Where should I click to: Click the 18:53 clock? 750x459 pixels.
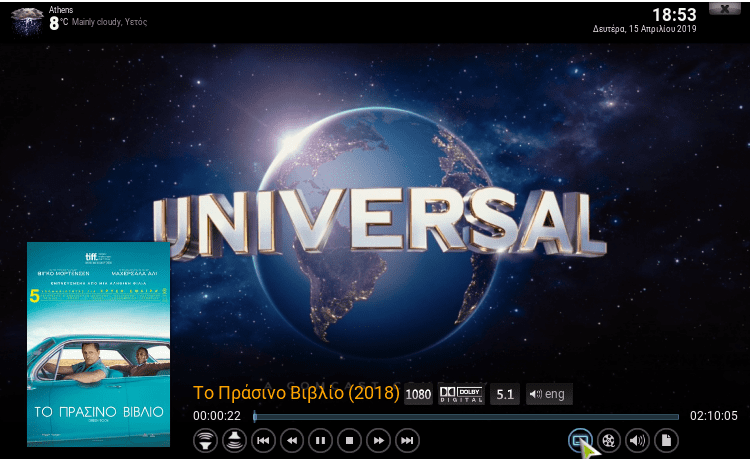[674, 15]
